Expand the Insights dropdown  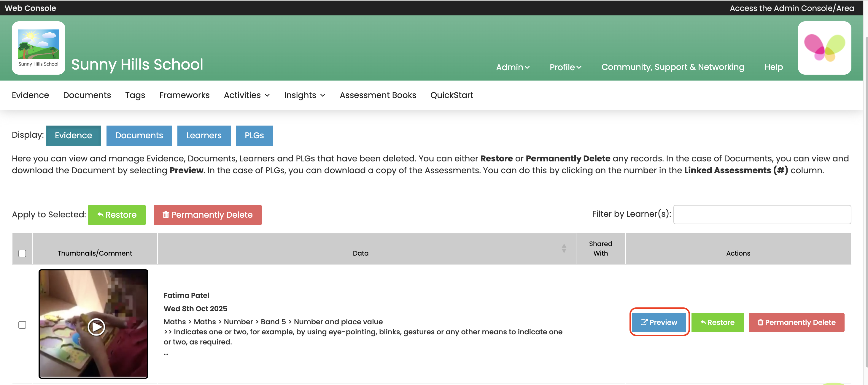point(304,95)
